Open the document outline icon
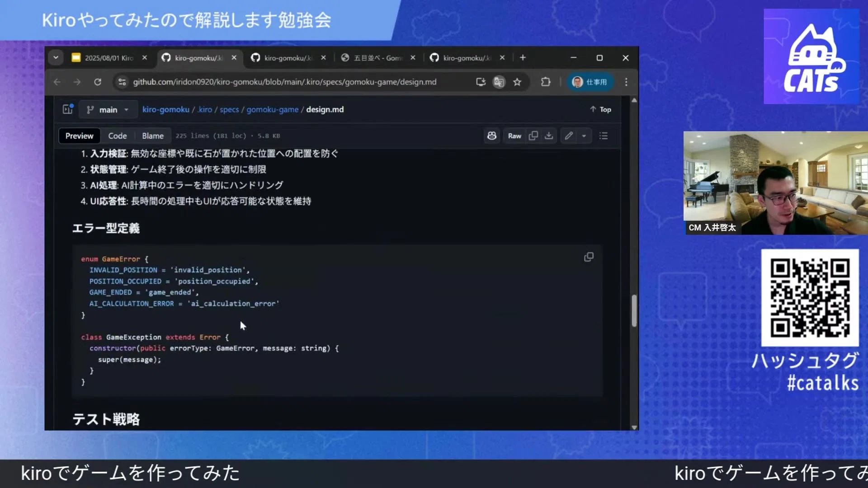 point(604,136)
